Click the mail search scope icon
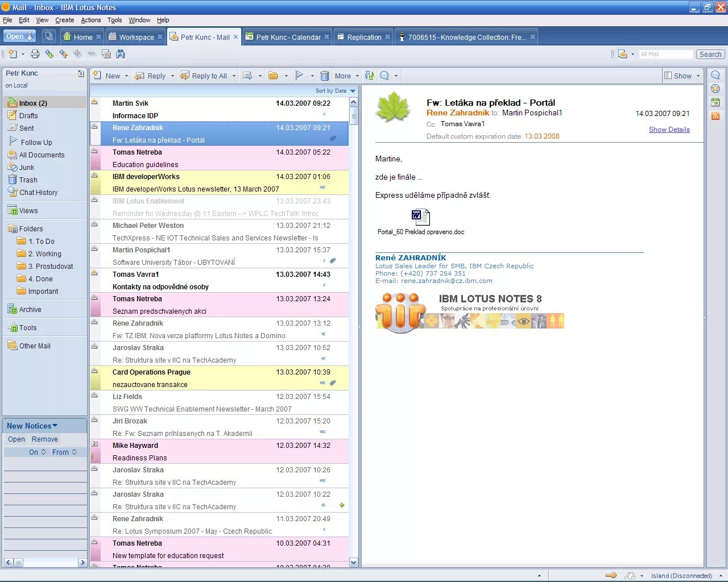The image size is (728, 582). [623, 54]
